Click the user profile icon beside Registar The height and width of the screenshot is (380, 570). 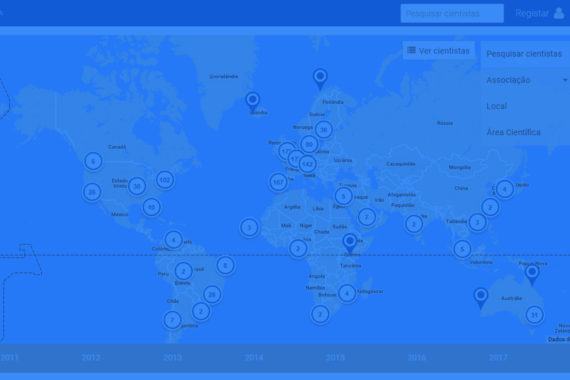[x=559, y=13]
